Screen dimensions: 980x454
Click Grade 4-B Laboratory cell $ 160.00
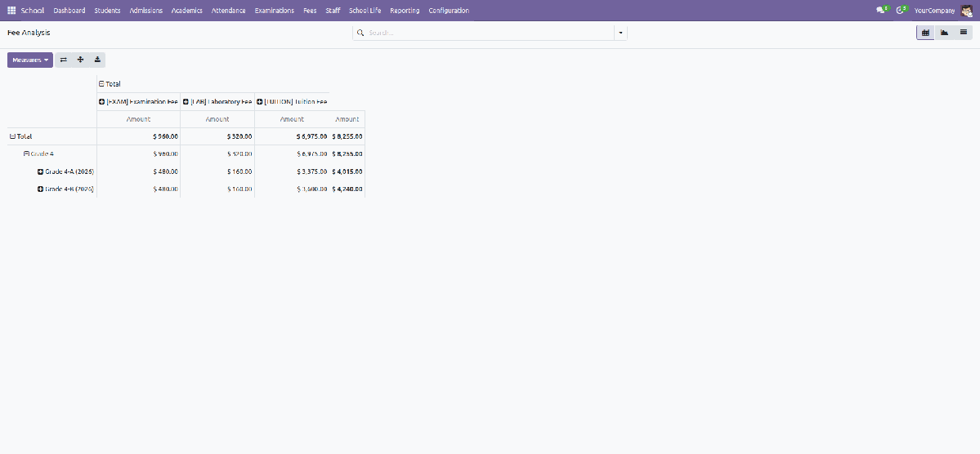(x=217, y=189)
